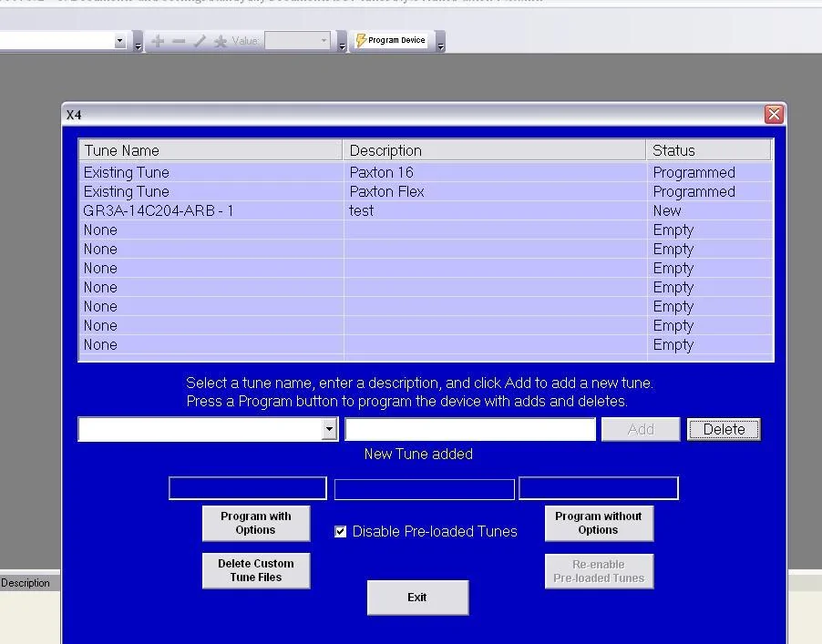Toggle Disable Pre-loaded Tunes checkbox
This screenshot has height=644, width=822.
click(x=340, y=531)
